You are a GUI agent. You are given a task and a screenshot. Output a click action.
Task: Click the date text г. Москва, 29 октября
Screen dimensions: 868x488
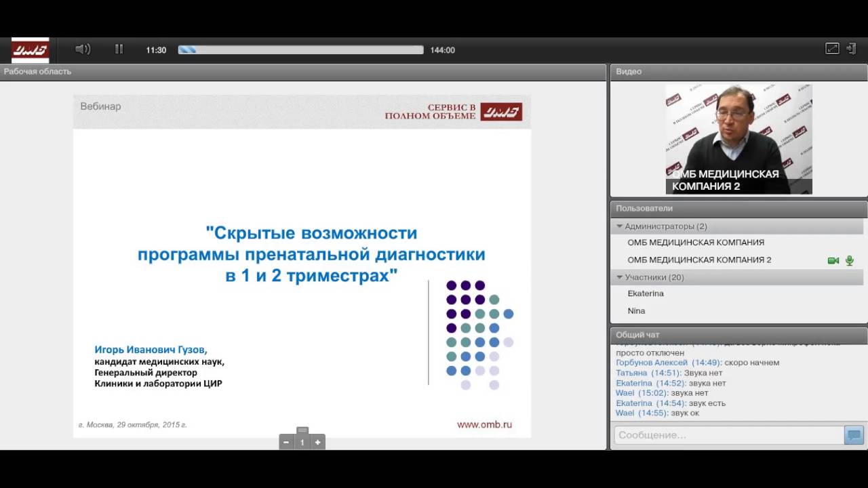coord(132,425)
